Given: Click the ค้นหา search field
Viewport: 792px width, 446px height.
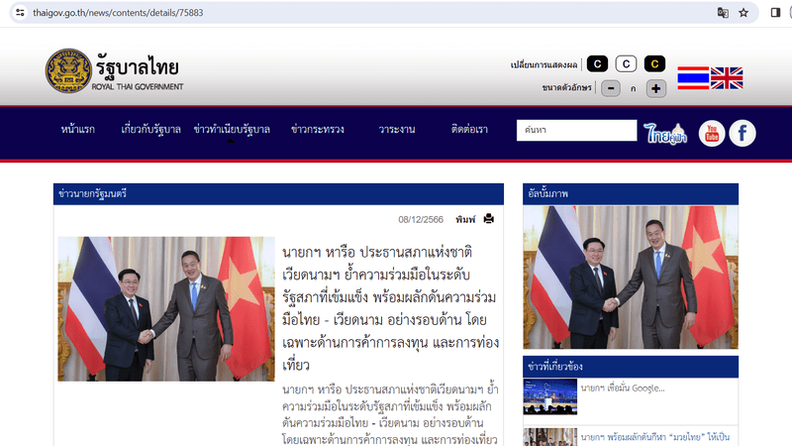Looking at the screenshot, I should click(576, 130).
